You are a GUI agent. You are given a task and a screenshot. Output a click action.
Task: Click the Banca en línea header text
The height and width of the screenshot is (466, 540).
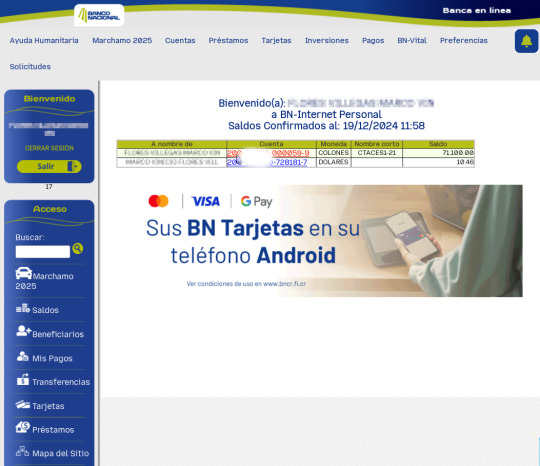pyautogui.click(x=477, y=10)
